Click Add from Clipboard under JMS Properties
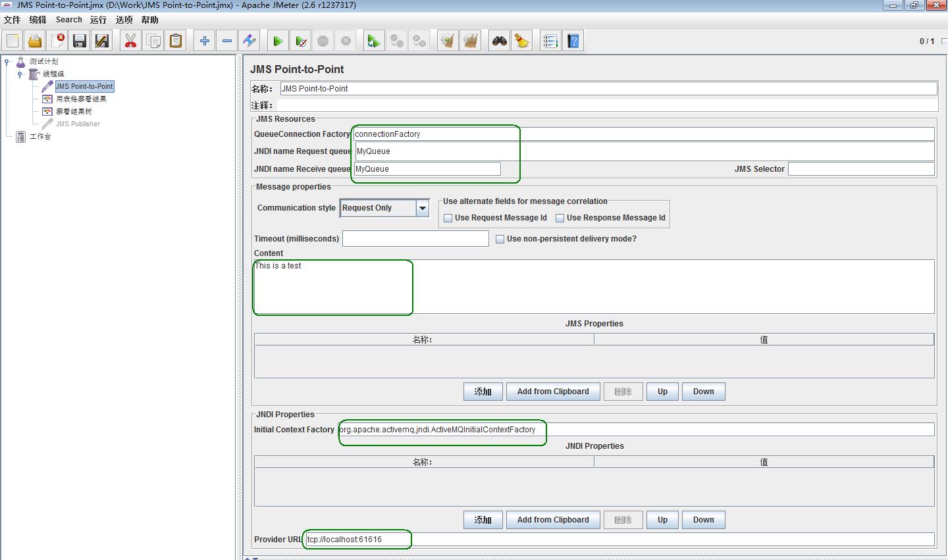This screenshot has width=948, height=560. pos(552,392)
